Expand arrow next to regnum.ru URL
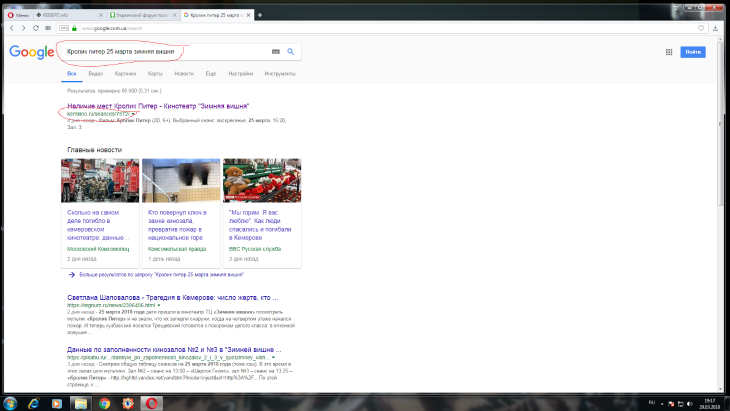Image resolution: width=730 pixels, height=411 pixels. [x=159, y=305]
